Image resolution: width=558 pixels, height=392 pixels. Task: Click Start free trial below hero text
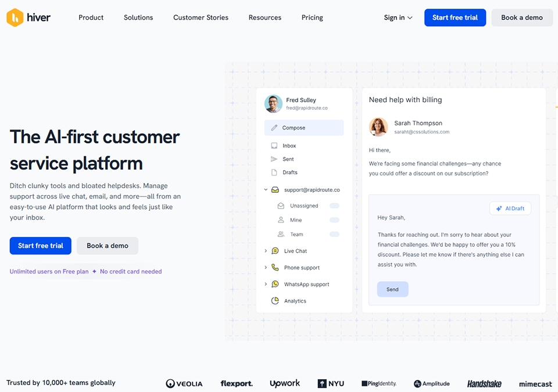click(41, 246)
